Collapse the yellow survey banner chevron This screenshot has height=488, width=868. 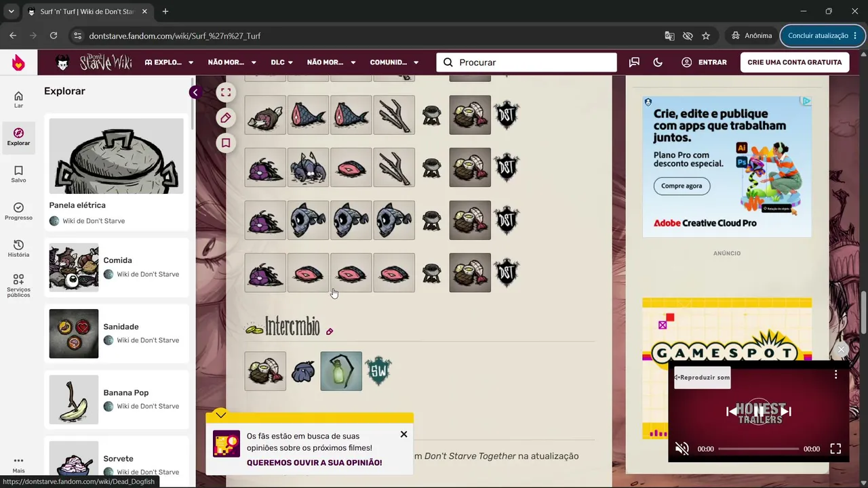point(220,414)
